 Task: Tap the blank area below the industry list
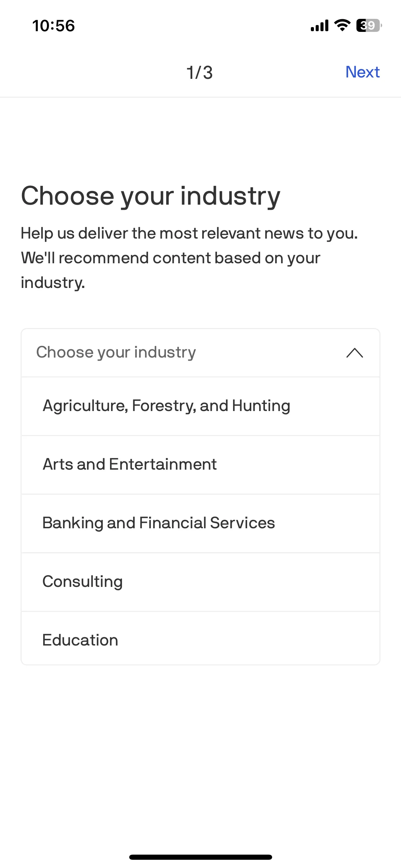click(x=200, y=754)
